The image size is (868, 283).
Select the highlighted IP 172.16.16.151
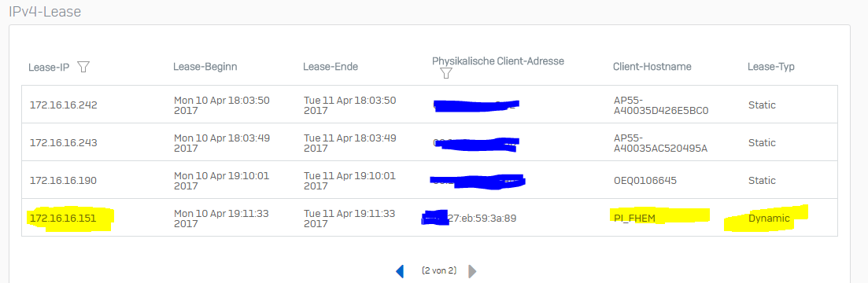coord(62,219)
